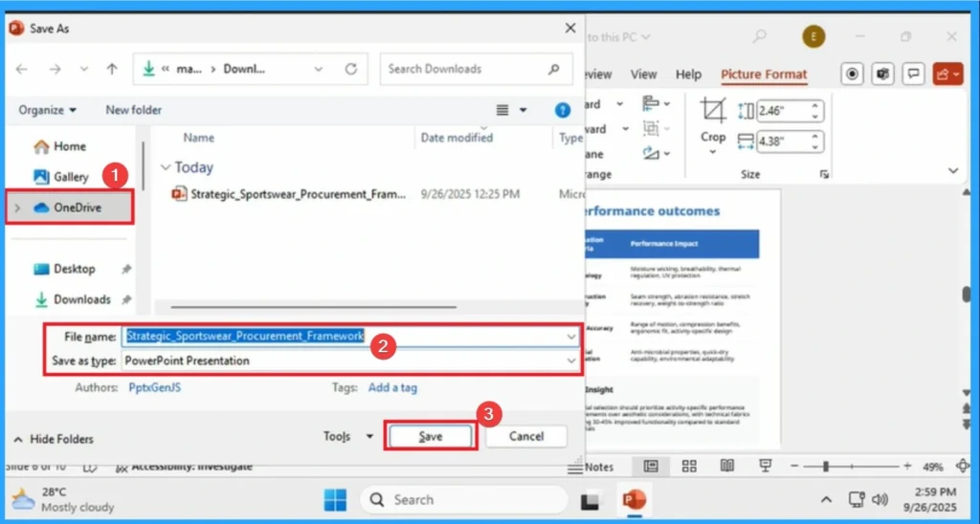
Task: Collapse the Today file group
Action: point(166,167)
